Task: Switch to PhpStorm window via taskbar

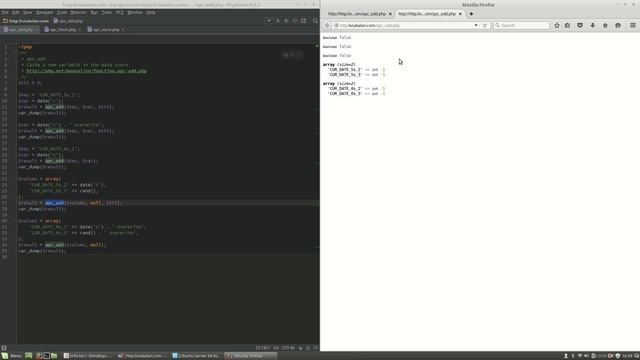Action: [x=142, y=356]
